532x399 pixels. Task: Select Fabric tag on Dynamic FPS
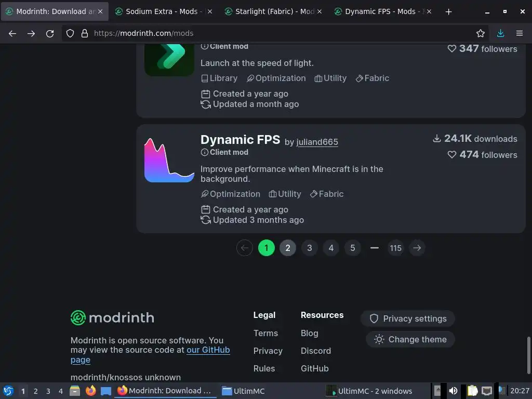[327, 194]
